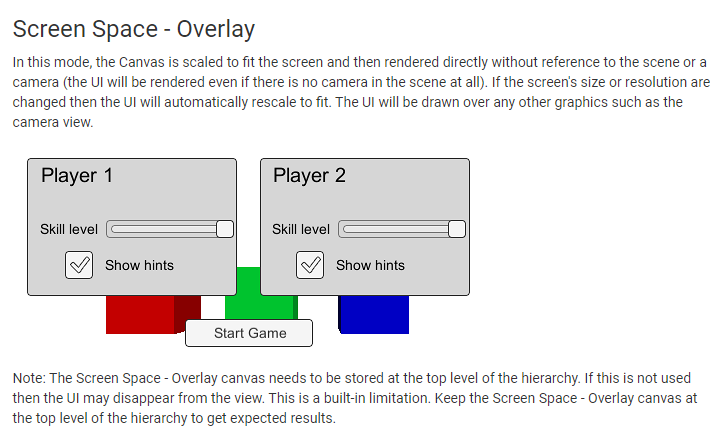This screenshot has width=715, height=435.
Task: Click Player 1 Show hints label
Action: tap(140, 265)
